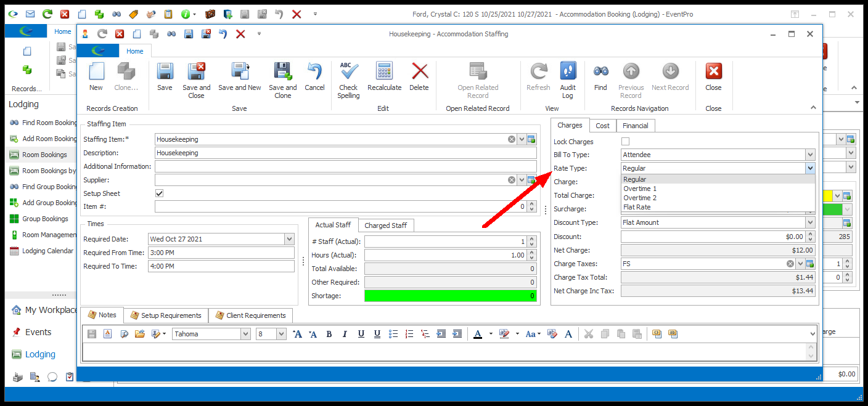Clear the Staffing Item field
The image size is (868, 406).
click(512, 139)
